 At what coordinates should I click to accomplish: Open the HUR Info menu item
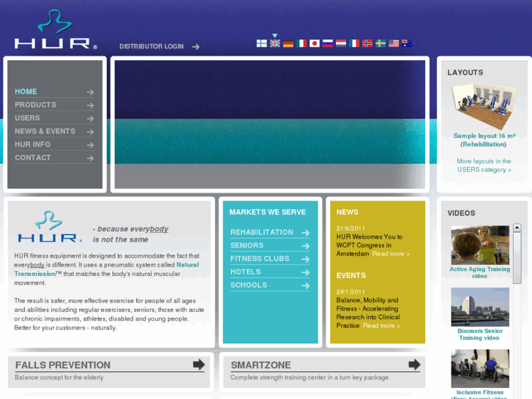pos(33,145)
